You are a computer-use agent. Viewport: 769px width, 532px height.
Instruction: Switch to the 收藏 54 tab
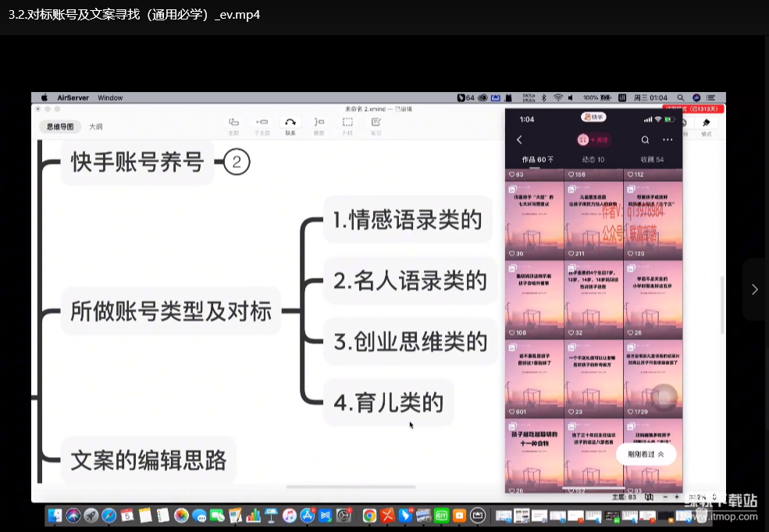(651, 160)
